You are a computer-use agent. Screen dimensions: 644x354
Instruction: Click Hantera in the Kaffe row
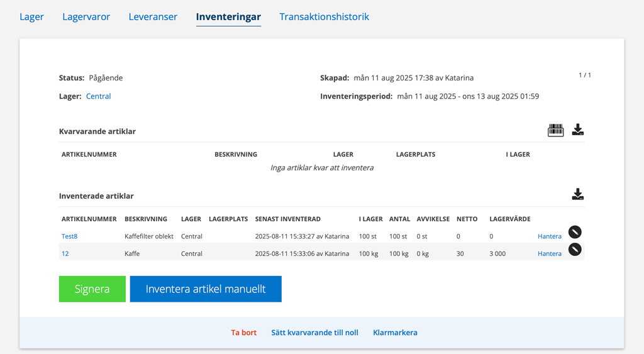(550, 253)
